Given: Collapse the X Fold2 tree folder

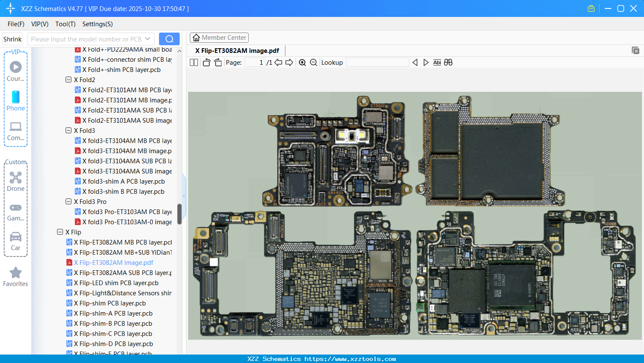Looking at the screenshot, I should click(x=69, y=80).
